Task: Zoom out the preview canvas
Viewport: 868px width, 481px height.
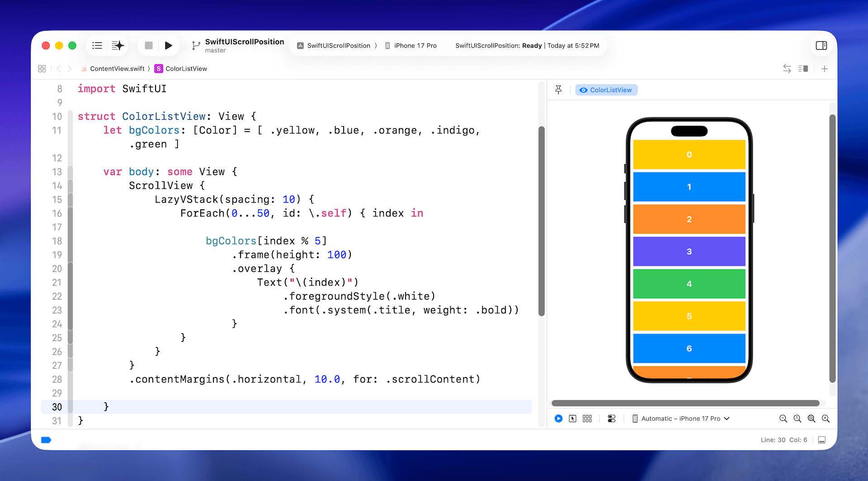Action: click(783, 419)
